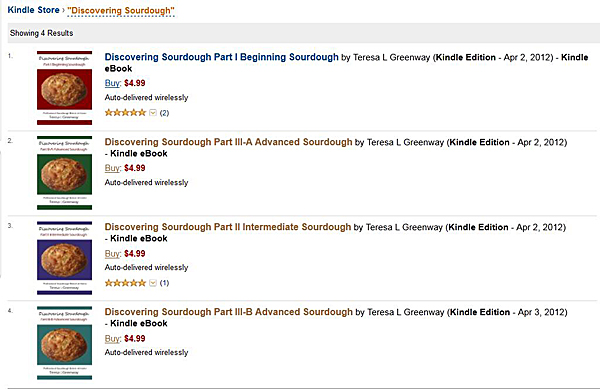Open the (1) review count link
The height and width of the screenshot is (389, 600).
164,283
